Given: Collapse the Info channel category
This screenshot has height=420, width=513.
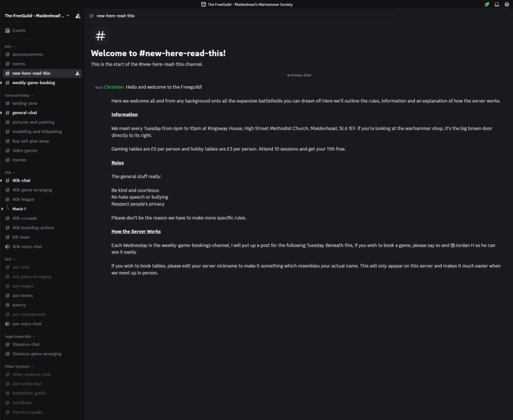Looking at the screenshot, I should point(10,46).
